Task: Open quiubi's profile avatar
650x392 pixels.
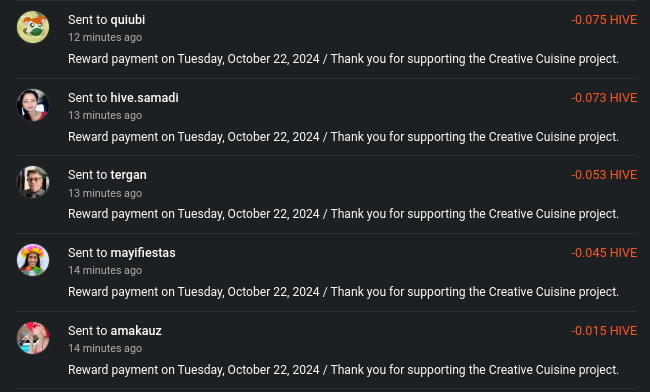Action: [x=33, y=27]
